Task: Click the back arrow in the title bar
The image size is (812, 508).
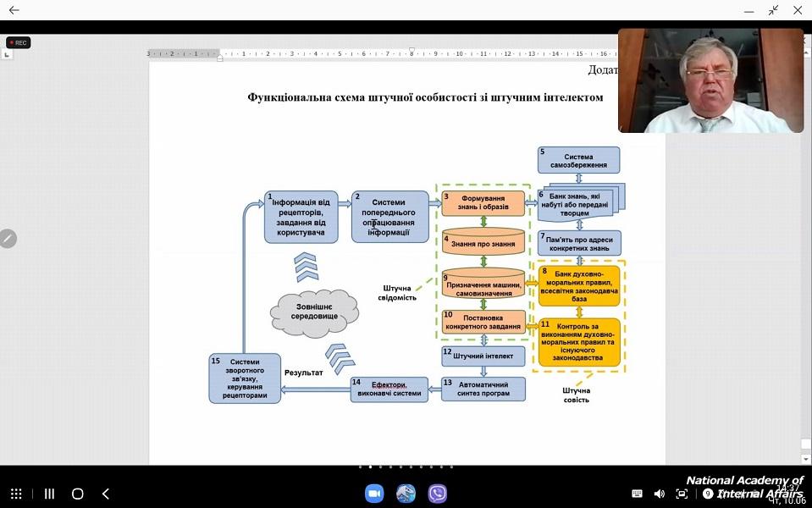Action: [x=14, y=10]
